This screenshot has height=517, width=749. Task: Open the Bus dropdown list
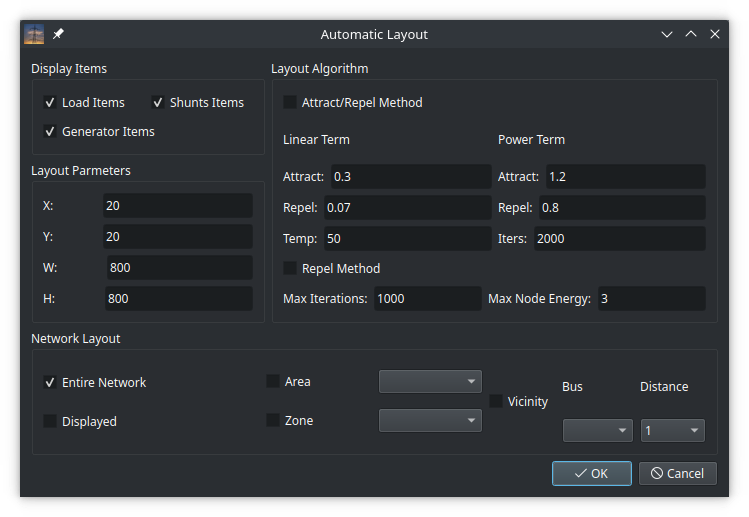(598, 431)
